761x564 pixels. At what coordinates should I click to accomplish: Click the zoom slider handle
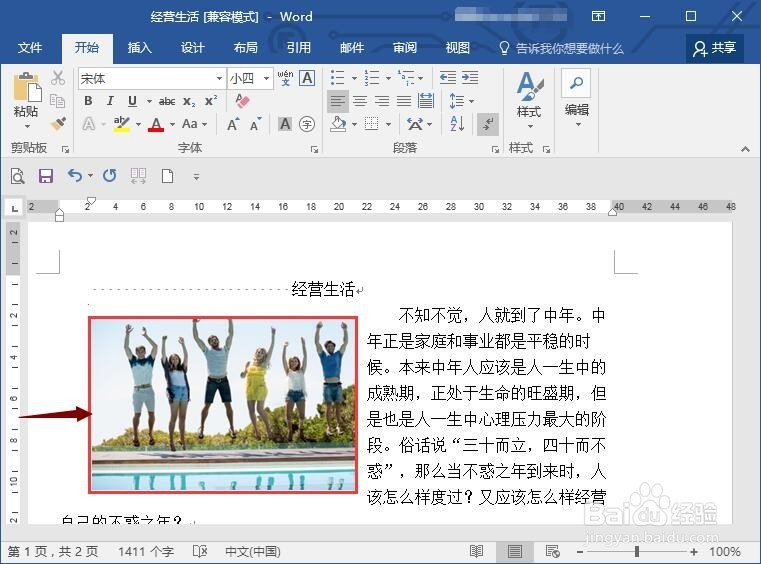(x=637, y=551)
